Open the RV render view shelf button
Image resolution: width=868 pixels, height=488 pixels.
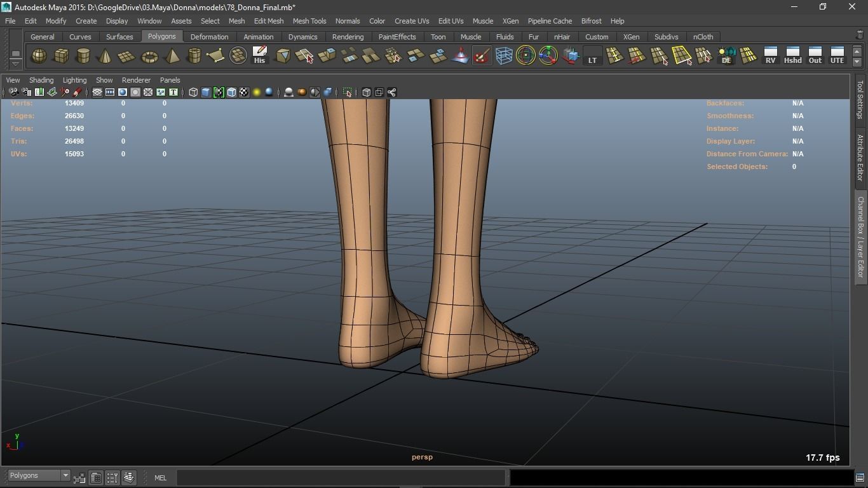770,56
